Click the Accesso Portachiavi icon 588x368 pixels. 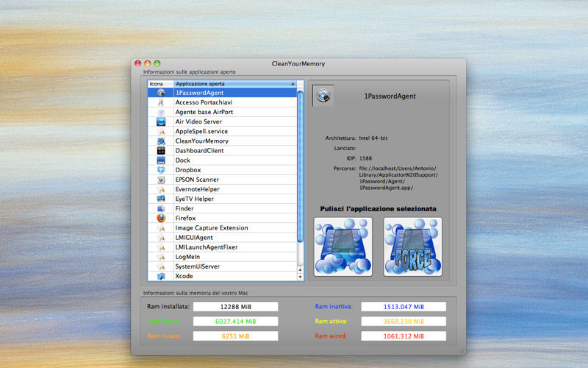point(161,102)
